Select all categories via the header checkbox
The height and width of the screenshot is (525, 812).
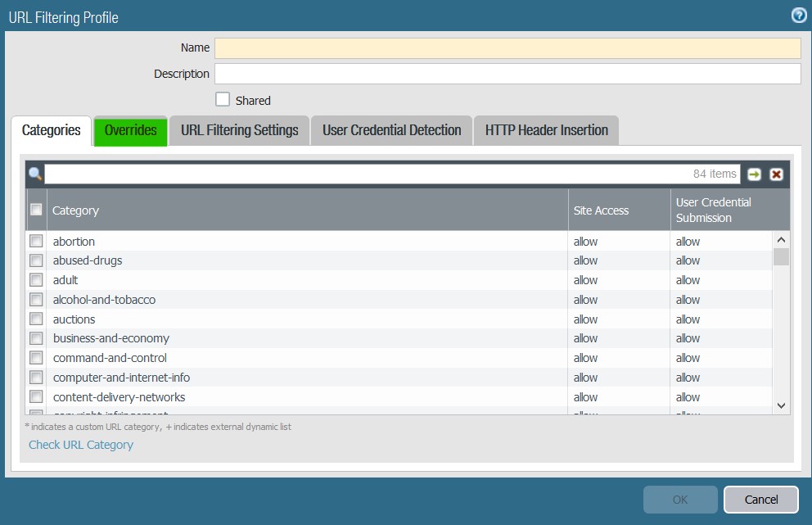(x=35, y=210)
